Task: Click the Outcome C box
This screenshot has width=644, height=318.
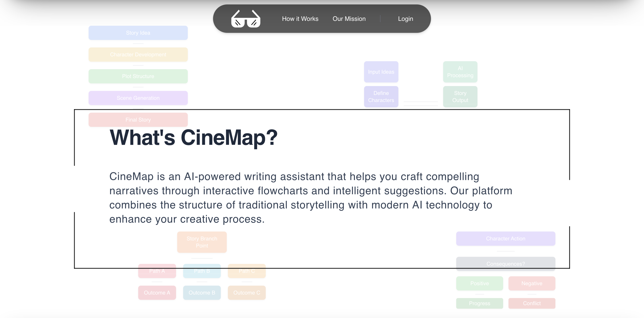Action: tap(246, 292)
